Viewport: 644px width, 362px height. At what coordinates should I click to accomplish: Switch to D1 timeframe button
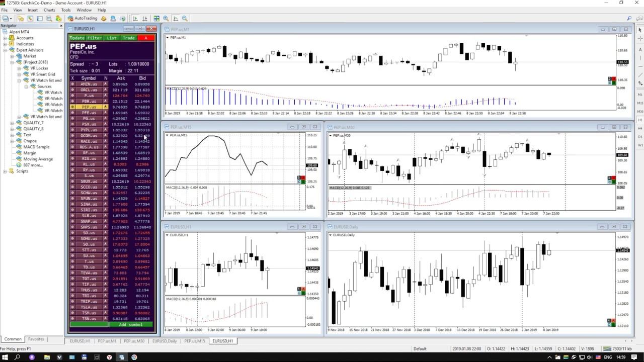[x=640, y=136]
